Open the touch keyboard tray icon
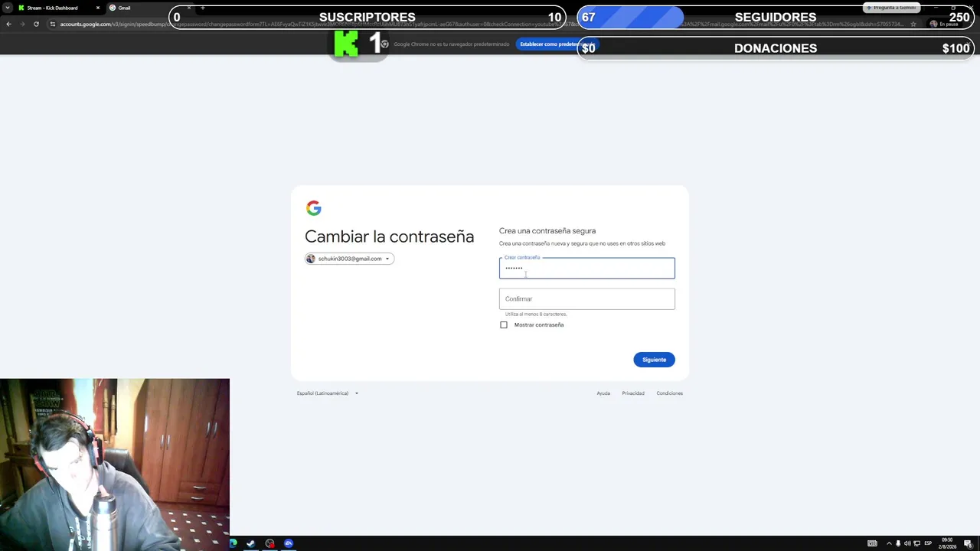Image resolution: width=980 pixels, height=551 pixels. [872, 543]
